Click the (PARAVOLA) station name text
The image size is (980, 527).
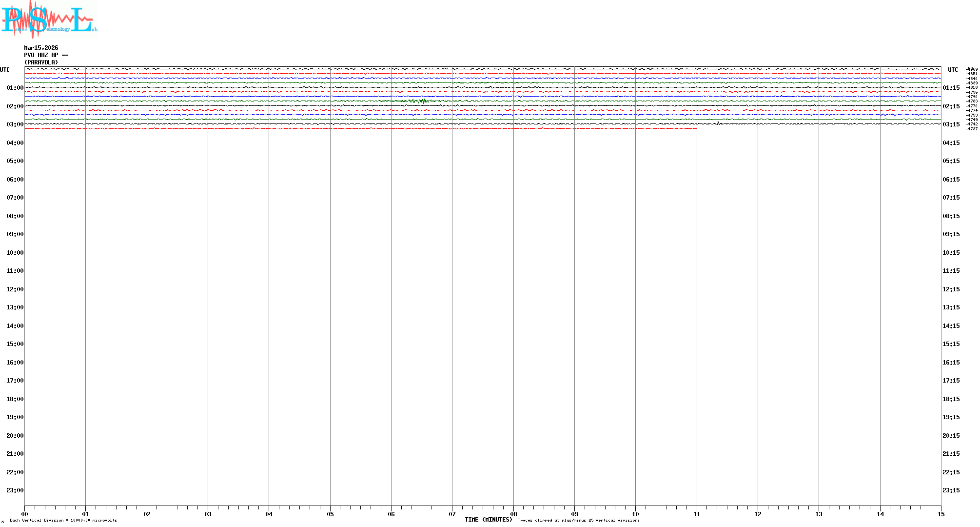click(x=41, y=62)
